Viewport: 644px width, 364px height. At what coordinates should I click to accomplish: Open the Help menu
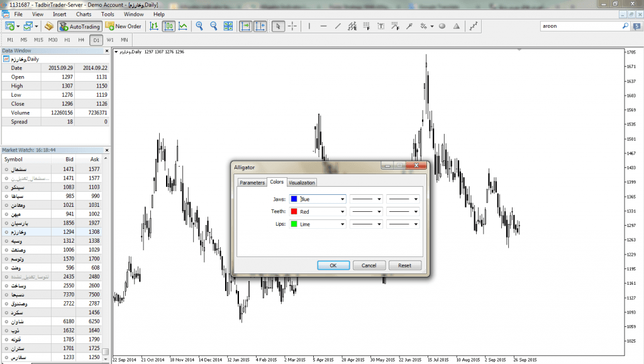[x=159, y=14]
